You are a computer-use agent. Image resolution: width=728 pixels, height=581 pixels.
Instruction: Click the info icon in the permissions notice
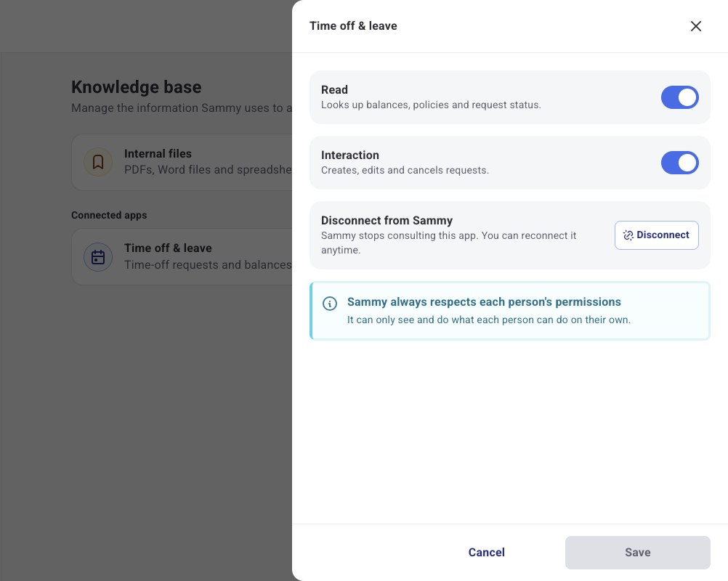(330, 304)
